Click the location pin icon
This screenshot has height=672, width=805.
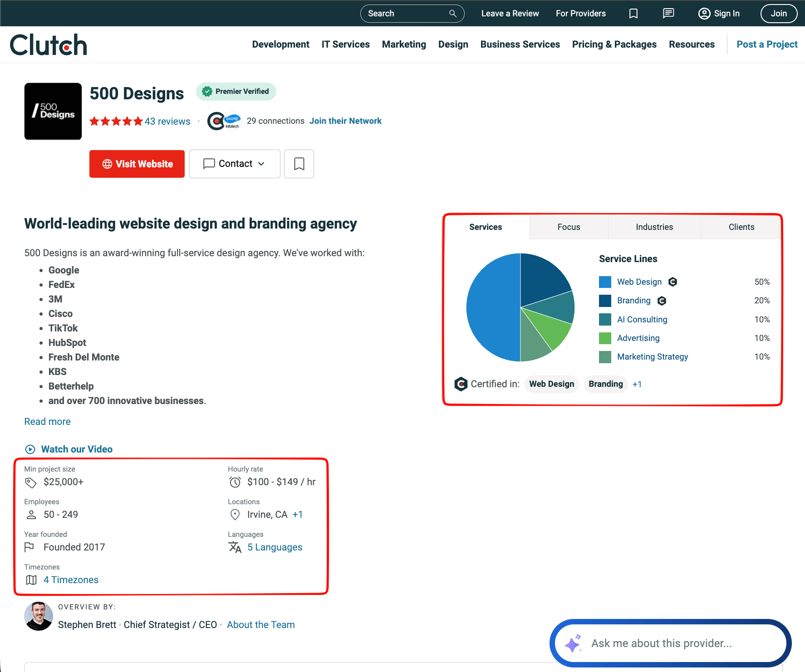(x=235, y=515)
